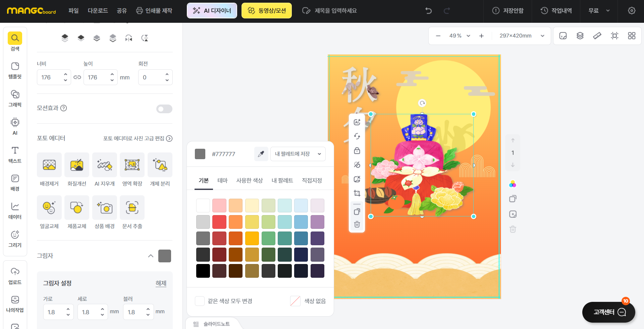The height and width of the screenshot is (329, 644).
Task: Click the 배경제거 background removal icon
Action: click(49, 165)
